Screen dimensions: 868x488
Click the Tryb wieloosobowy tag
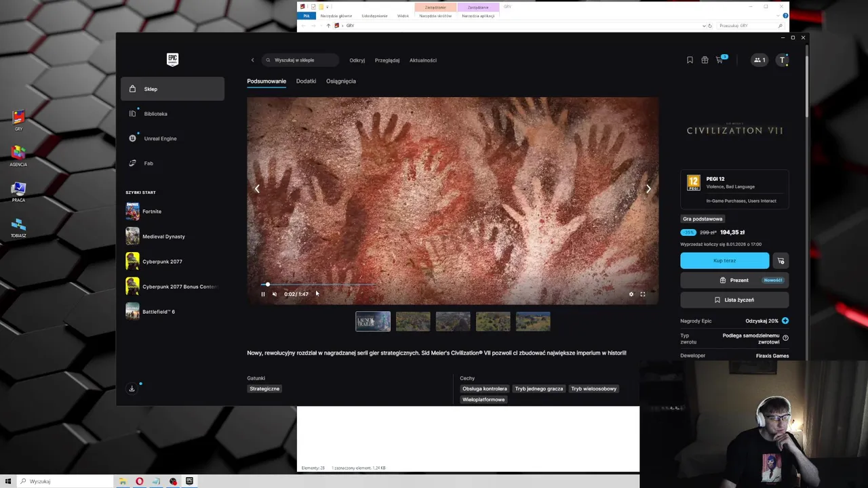pos(594,389)
